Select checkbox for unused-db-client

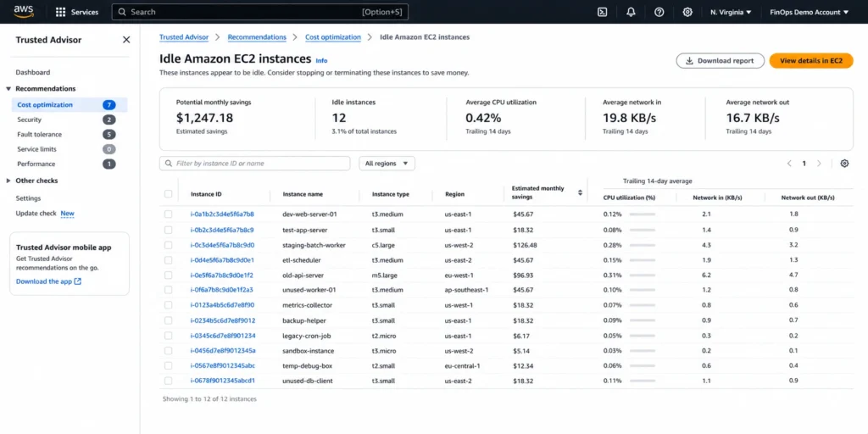tap(169, 381)
